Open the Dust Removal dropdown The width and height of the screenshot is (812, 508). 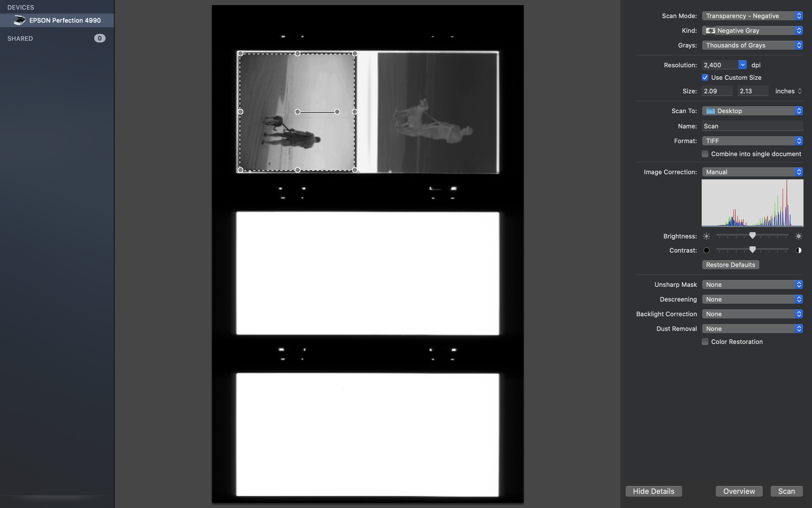click(x=752, y=329)
